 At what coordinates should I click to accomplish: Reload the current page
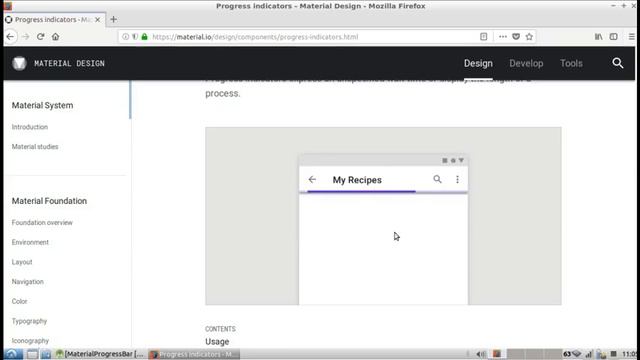40,37
